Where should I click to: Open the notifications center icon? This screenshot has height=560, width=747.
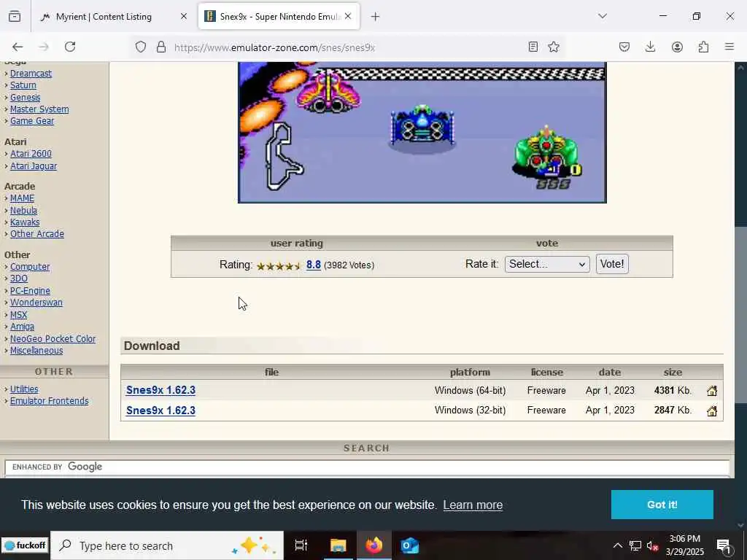pyautogui.click(x=724, y=545)
